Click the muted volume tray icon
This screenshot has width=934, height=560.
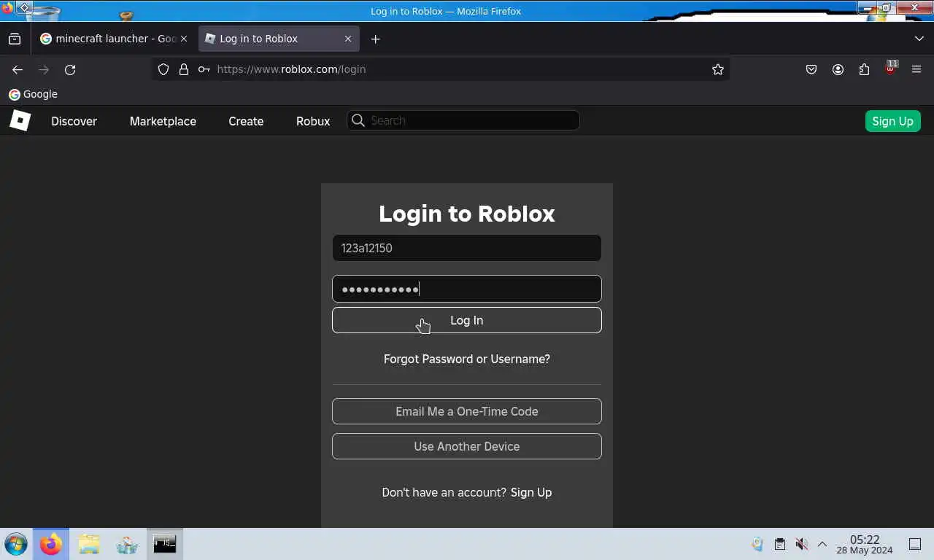801,544
